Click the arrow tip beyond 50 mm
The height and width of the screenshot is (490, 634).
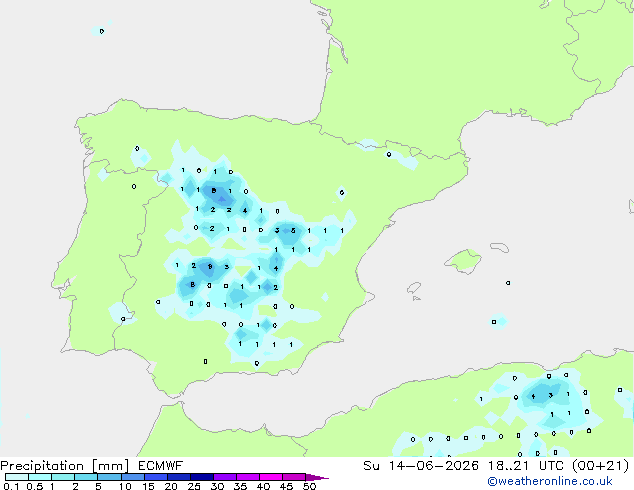pyautogui.click(x=317, y=477)
